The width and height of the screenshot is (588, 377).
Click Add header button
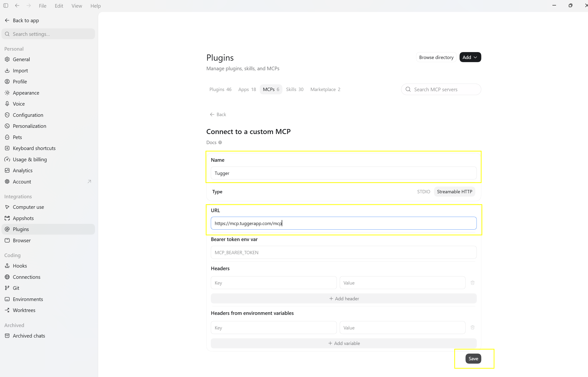(x=343, y=299)
